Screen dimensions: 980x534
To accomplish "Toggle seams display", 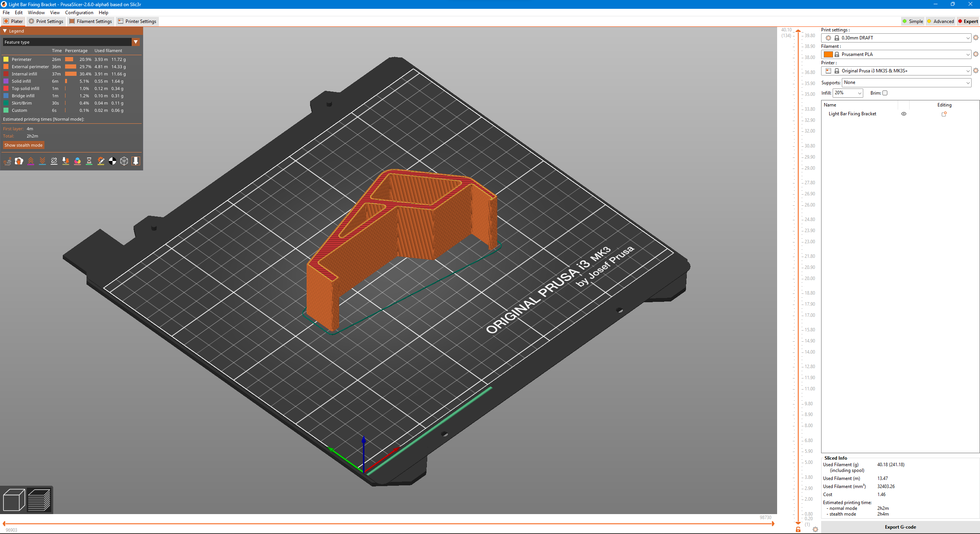I will coord(54,161).
